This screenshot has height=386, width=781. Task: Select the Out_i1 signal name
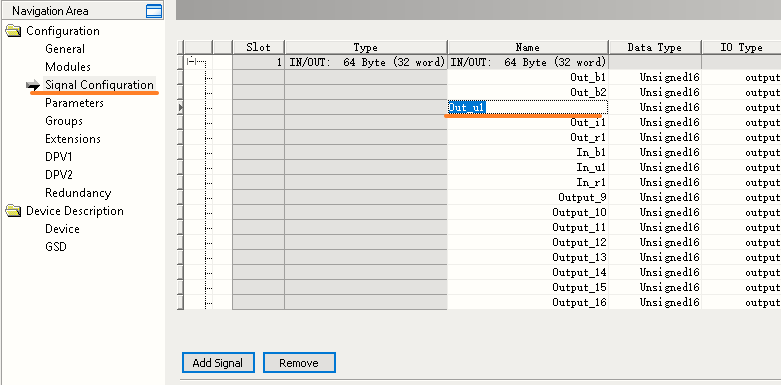click(588, 123)
